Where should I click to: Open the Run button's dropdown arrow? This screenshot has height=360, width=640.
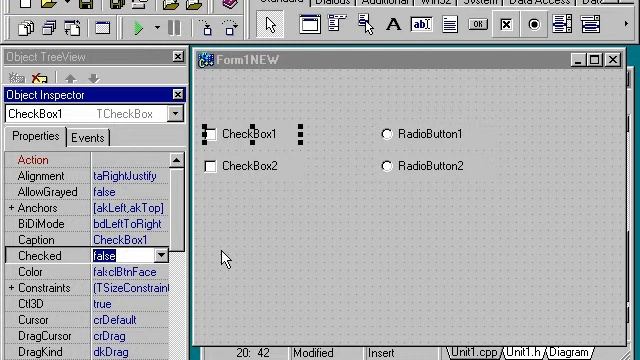(157, 28)
